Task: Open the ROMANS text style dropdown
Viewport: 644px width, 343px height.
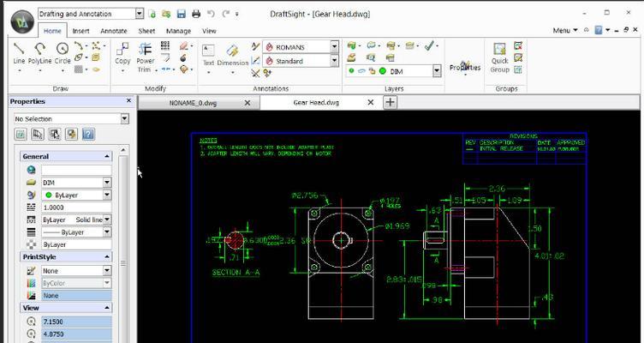Action: coord(334,47)
